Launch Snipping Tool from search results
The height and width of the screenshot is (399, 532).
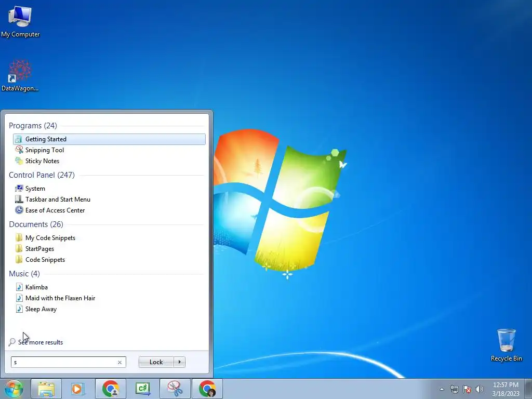109,150
